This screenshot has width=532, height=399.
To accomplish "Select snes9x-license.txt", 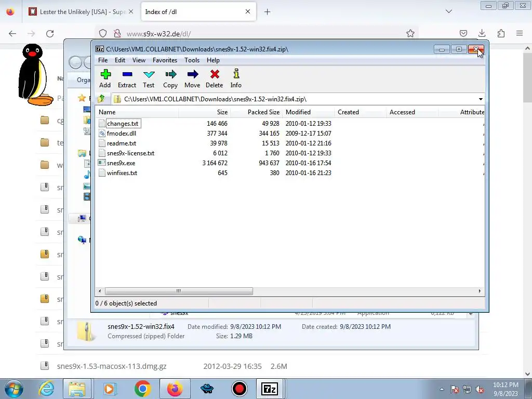I will 130,153.
